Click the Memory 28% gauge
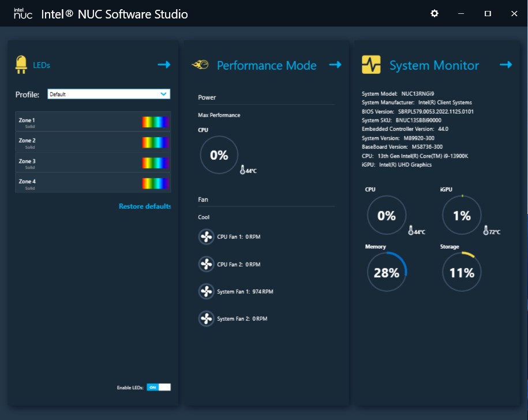The width and height of the screenshot is (528, 420). click(x=387, y=272)
